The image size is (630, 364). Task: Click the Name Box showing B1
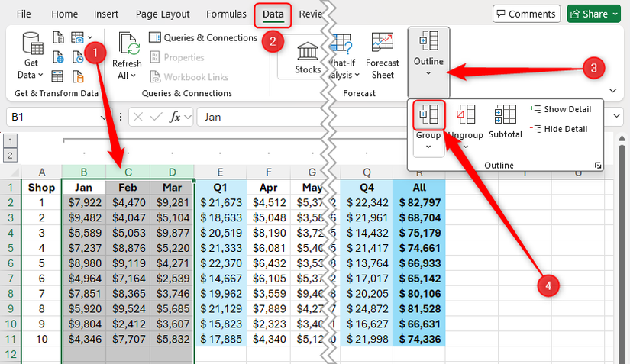point(53,117)
